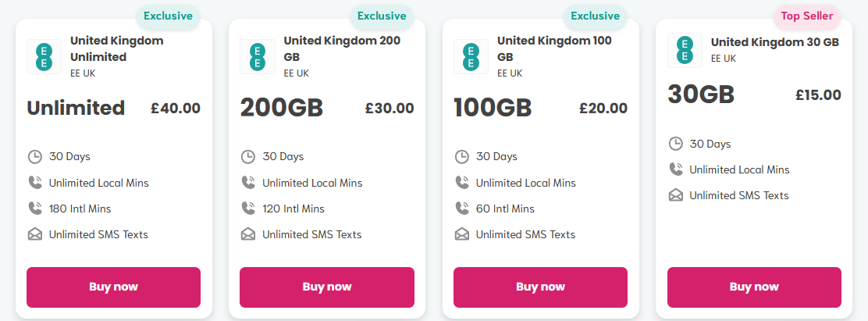This screenshot has height=321, width=868.
Task: Click EE logo on 100 GB plan card
Action: click(x=471, y=56)
